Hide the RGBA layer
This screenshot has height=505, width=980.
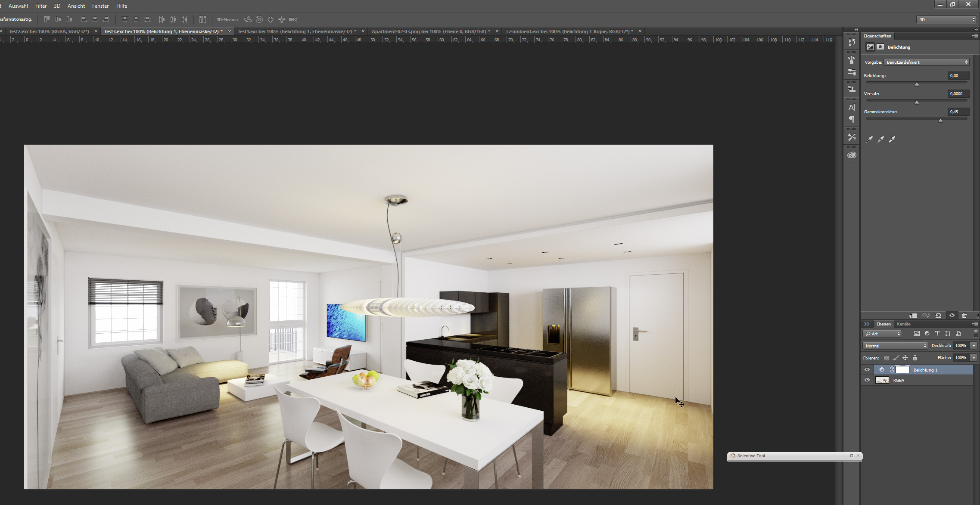[867, 380]
